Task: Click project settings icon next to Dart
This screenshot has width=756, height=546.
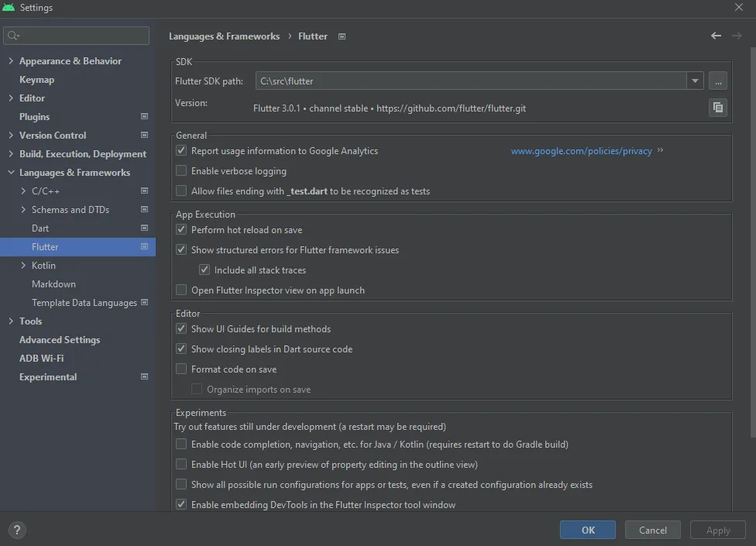Action: pos(144,228)
